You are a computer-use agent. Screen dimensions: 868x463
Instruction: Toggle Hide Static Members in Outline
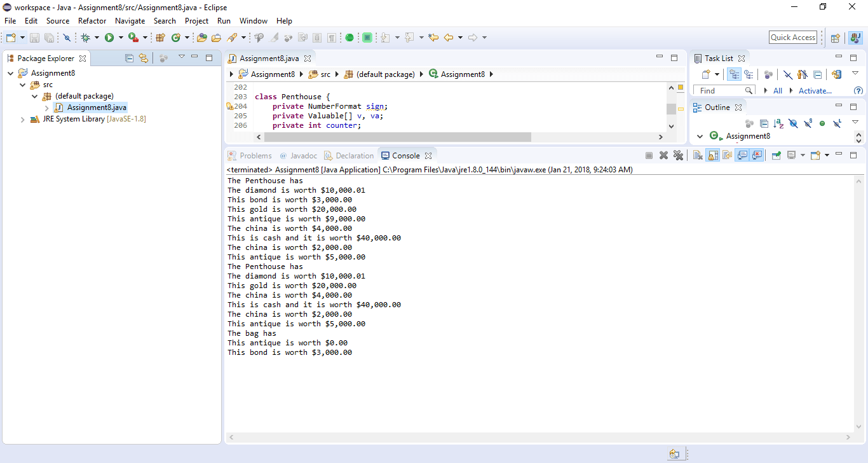click(808, 123)
